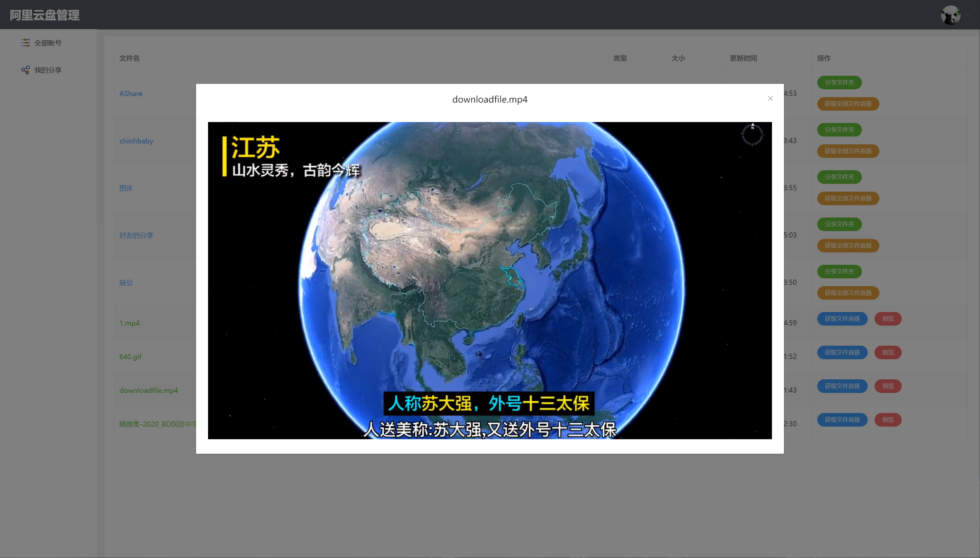980x558 pixels.
Task: Open the 麻豆 folder link
Action: (x=126, y=283)
